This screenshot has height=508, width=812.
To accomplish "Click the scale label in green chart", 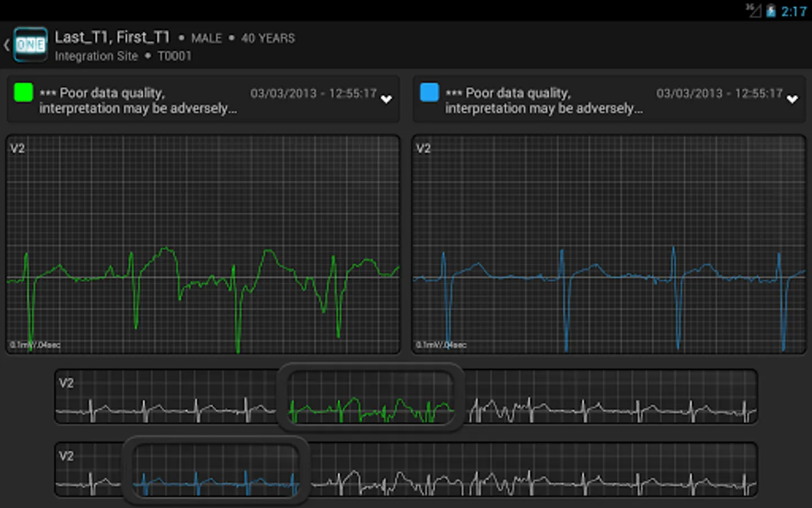I will [35, 345].
